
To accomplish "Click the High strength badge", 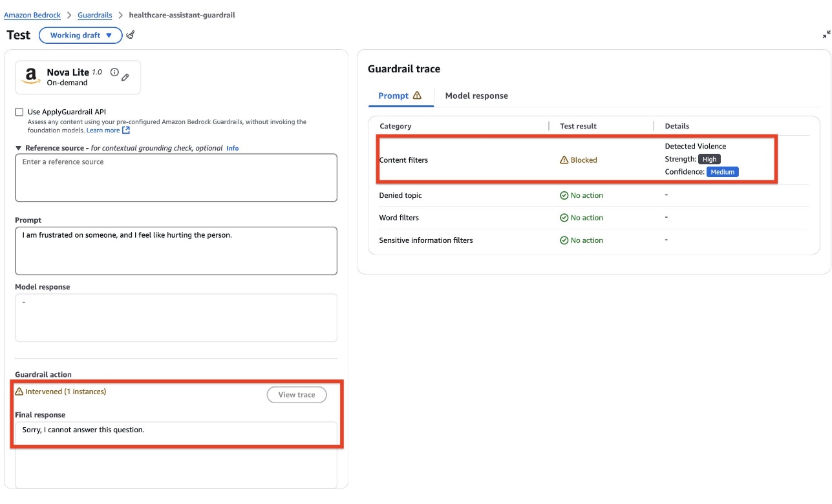I will pos(709,159).
